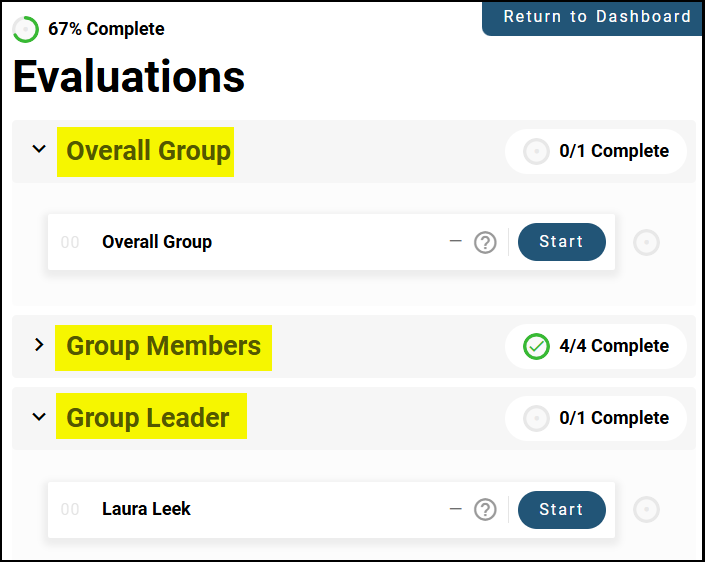The width and height of the screenshot is (705, 562).
Task: Expand the Group Members section chevron
Action: (x=39, y=345)
